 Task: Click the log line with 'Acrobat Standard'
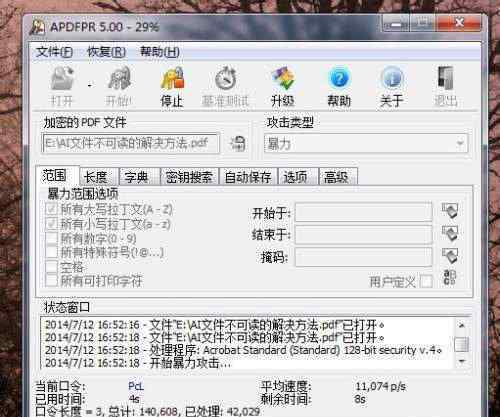[244, 350]
